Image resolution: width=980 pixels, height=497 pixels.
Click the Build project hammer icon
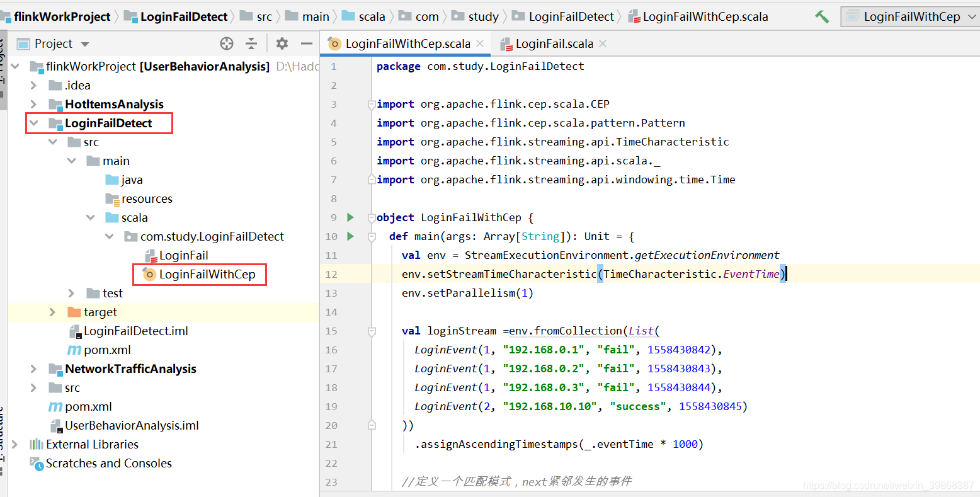tap(822, 17)
